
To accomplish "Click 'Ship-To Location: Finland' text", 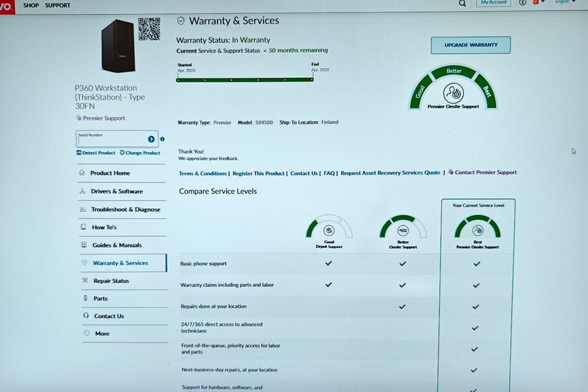I will [x=309, y=122].
